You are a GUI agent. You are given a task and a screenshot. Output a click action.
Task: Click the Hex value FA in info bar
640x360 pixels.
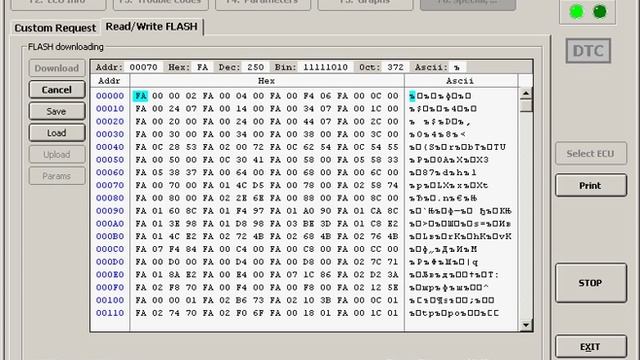[202, 67]
